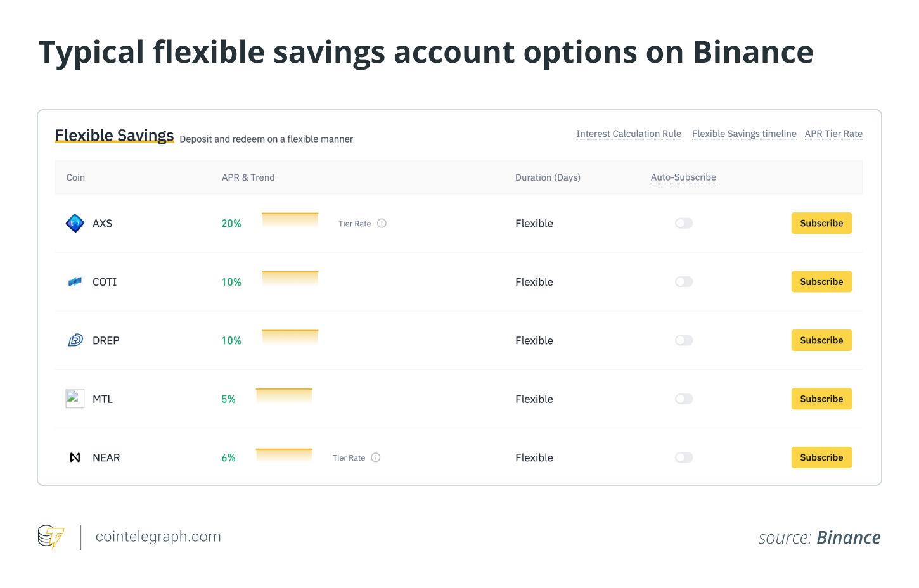Click the COTI coin icon
Screen dimensions: 919x588
(x=75, y=282)
